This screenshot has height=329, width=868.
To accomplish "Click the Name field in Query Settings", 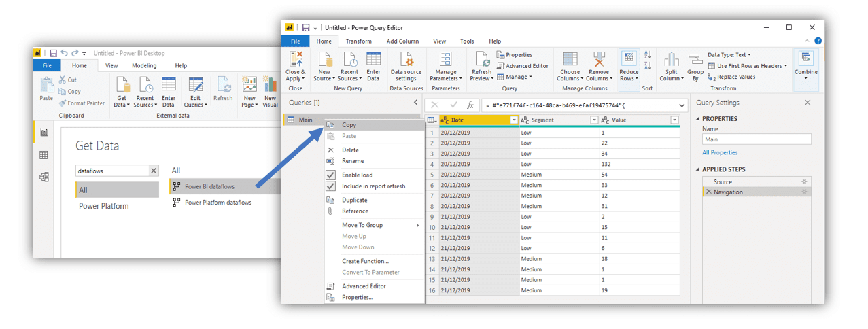I will (x=756, y=139).
